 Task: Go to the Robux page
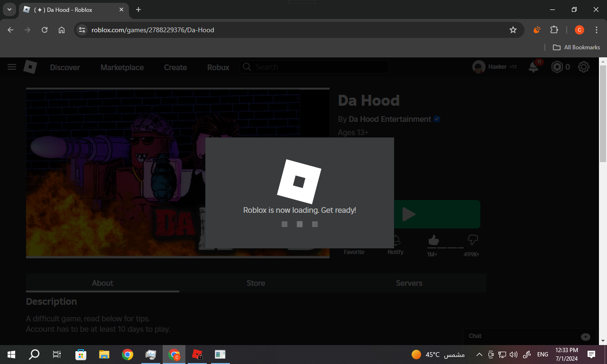(x=218, y=67)
